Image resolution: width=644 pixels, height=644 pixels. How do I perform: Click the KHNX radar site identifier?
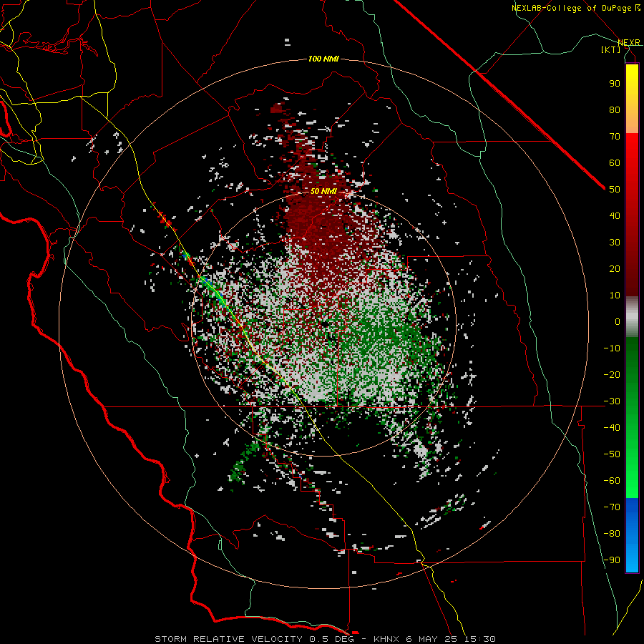pyautogui.click(x=387, y=639)
